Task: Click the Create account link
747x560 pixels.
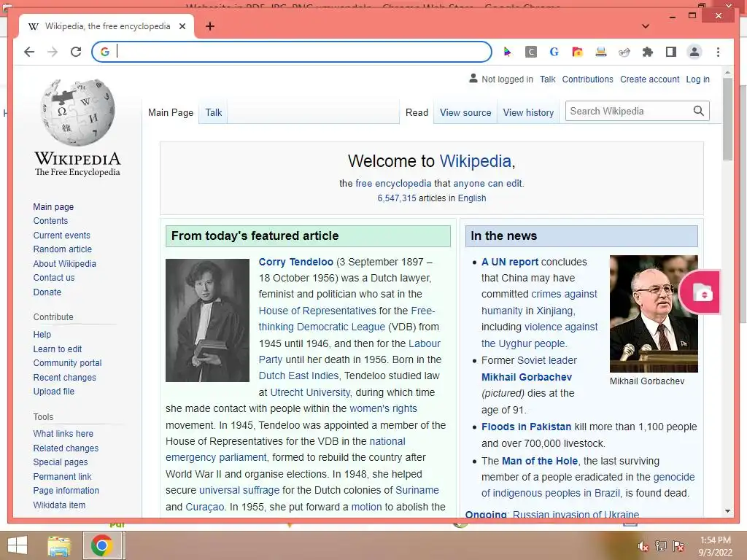Action: coord(649,79)
